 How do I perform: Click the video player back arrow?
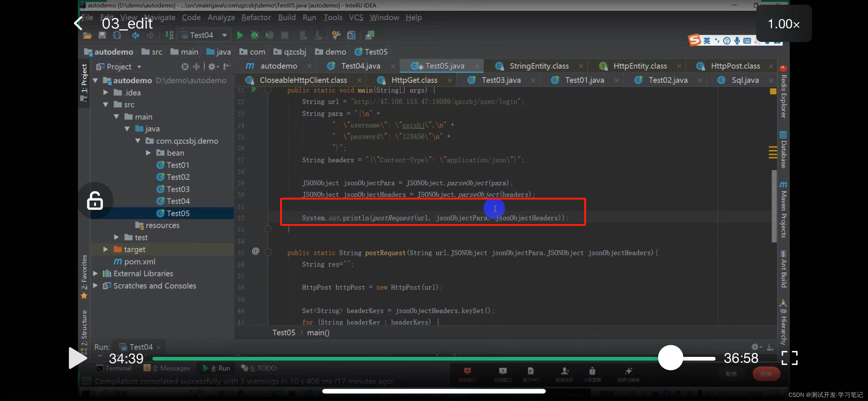tap(78, 23)
